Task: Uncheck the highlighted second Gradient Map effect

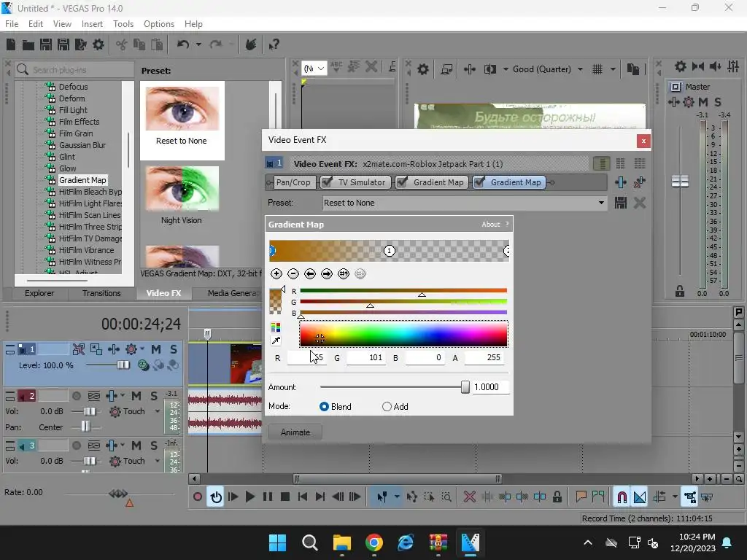Action: [480, 182]
